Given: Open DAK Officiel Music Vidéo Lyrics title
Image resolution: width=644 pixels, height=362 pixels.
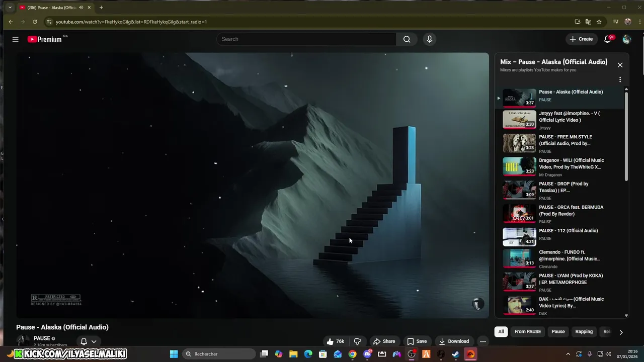Looking at the screenshot, I should tap(571, 302).
